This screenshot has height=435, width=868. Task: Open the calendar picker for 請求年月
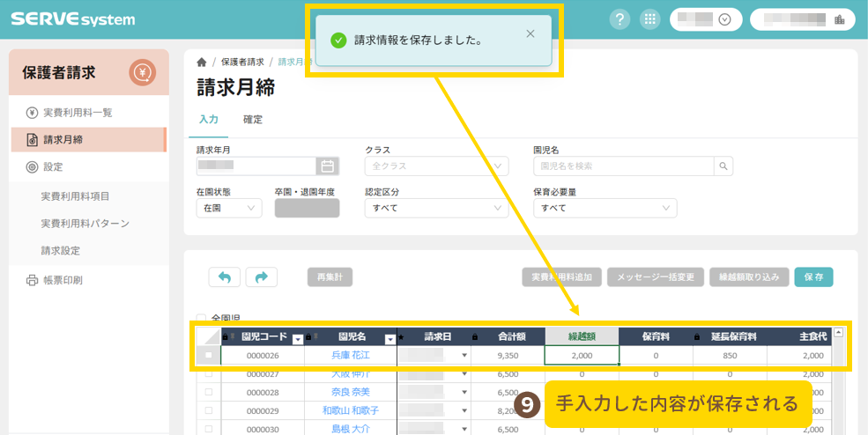tap(327, 166)
